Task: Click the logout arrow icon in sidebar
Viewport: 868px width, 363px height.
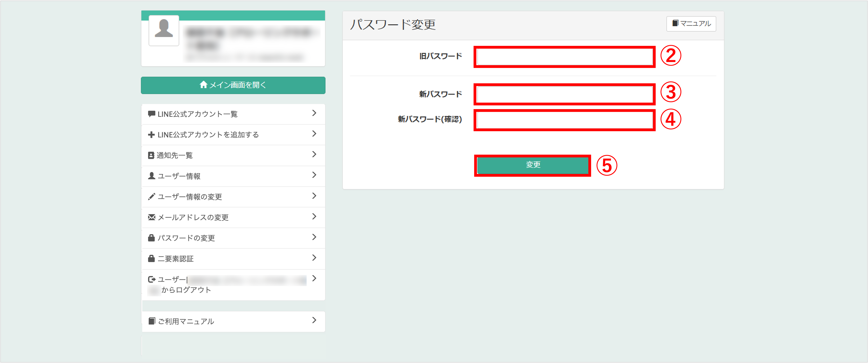Action: tap(152, 279)
